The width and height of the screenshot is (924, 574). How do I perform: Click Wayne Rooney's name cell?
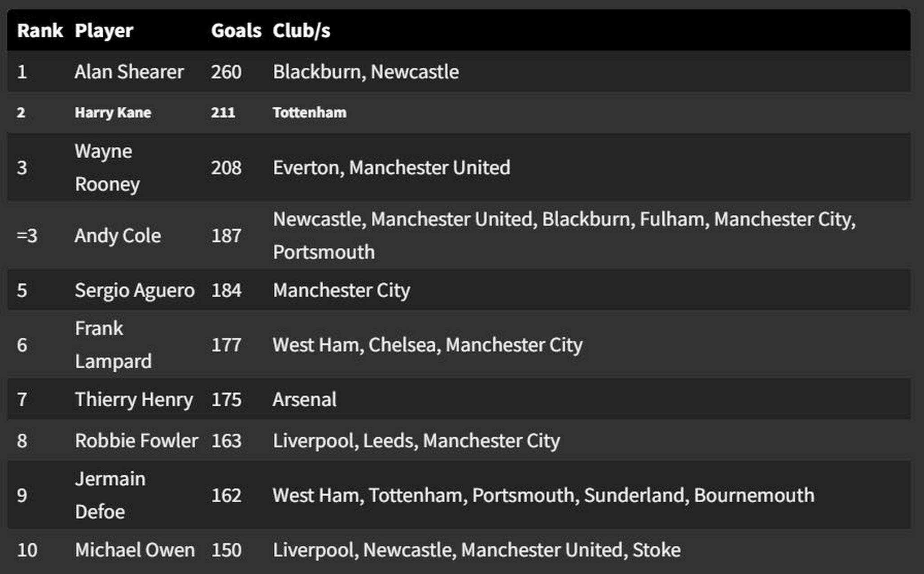click(107, 167)
